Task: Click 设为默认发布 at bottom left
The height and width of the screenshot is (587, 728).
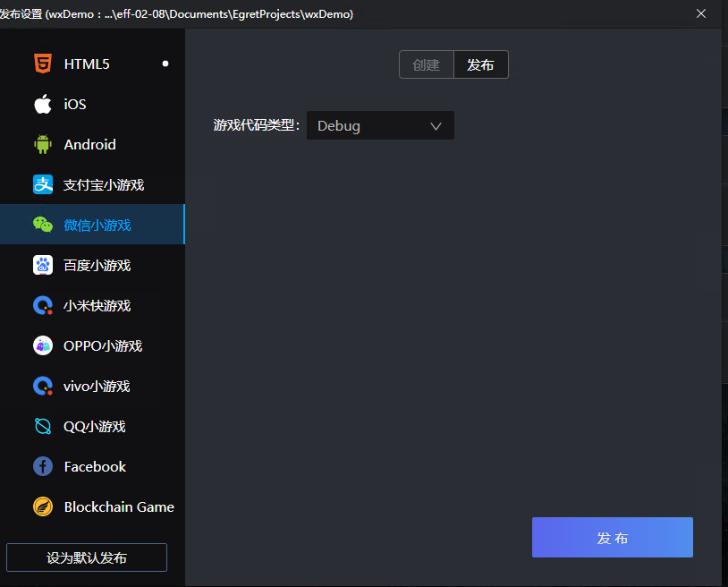Action: pyautogui.click(x=86, y=557)
